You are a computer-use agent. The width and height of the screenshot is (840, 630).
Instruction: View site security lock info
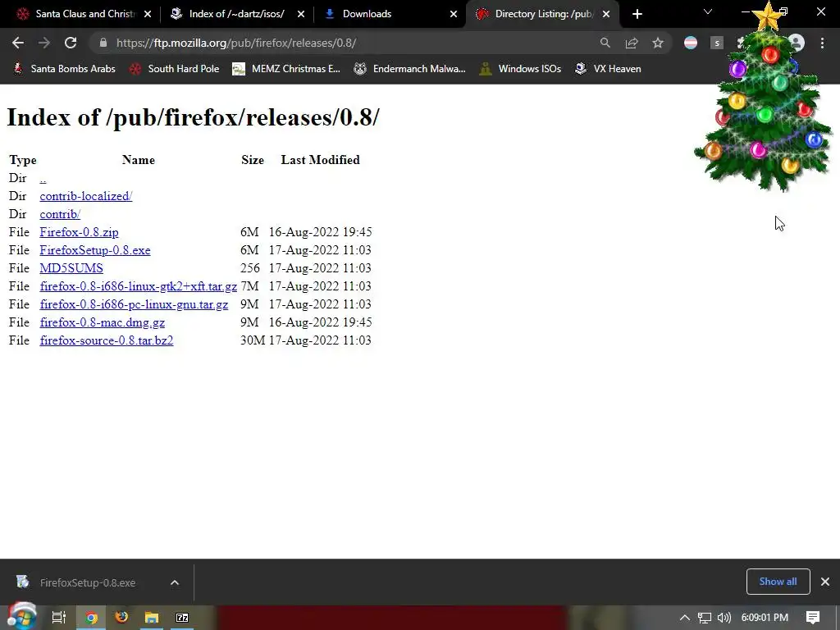coord(103,43)
